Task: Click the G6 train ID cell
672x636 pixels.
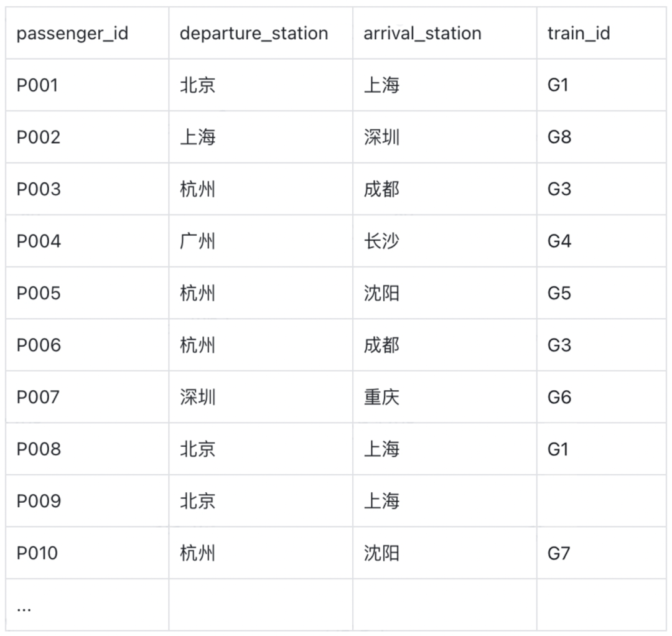Action: tap(559, 397)
